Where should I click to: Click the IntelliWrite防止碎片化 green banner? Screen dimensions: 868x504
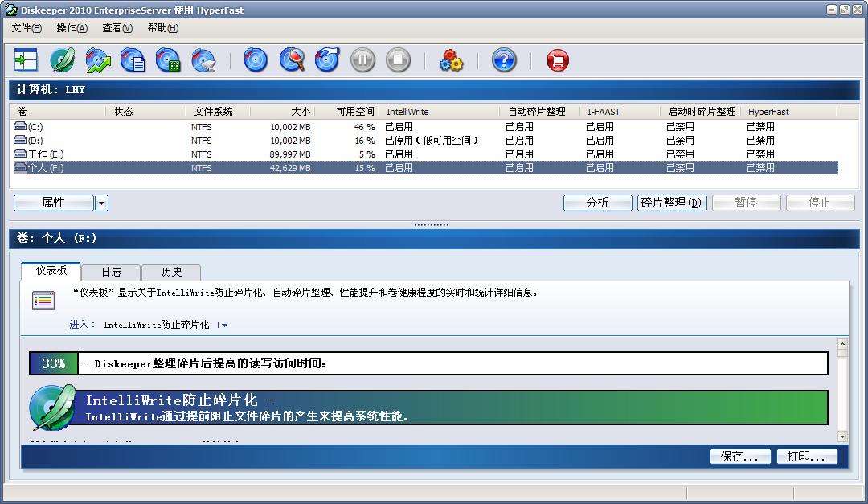(x=451, y=408)
